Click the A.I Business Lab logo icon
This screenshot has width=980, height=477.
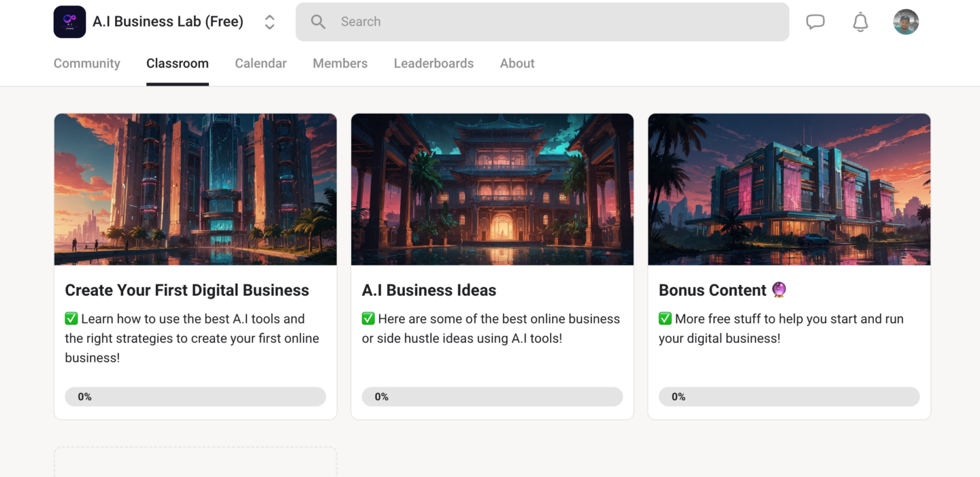[x=69, y=22]
